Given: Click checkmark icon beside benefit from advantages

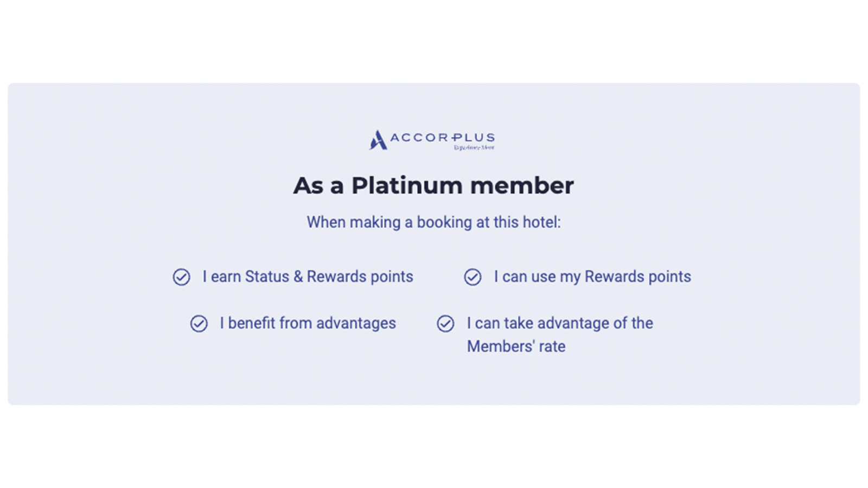Looking at the screenshot, I should (x=199, y=324).
